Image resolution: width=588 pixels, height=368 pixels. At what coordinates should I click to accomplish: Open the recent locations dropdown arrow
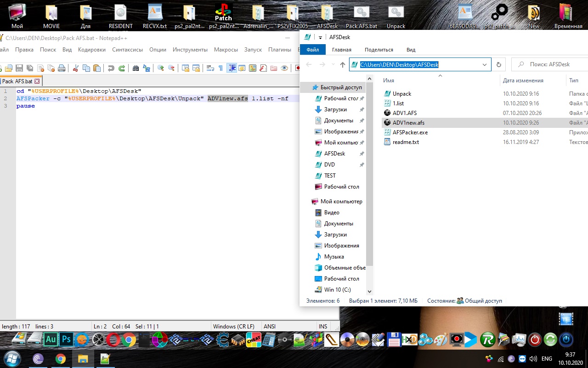333,65
